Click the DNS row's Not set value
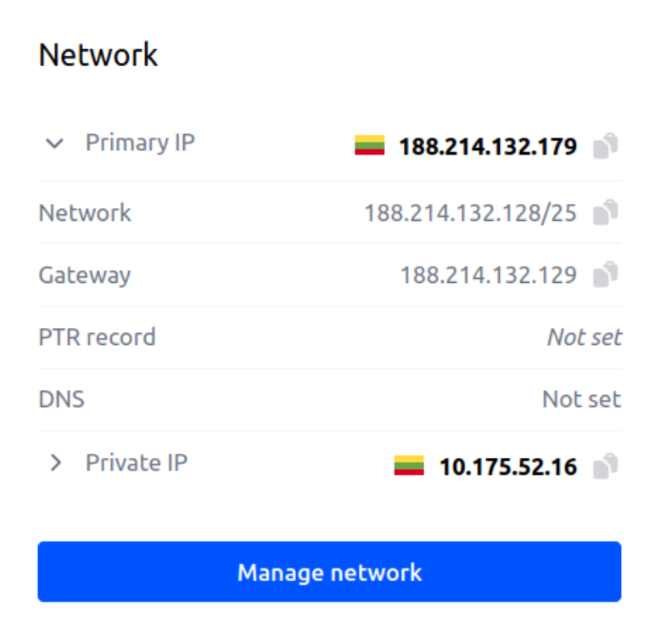This screenshot has height=644, width=658. pos(581,399)
